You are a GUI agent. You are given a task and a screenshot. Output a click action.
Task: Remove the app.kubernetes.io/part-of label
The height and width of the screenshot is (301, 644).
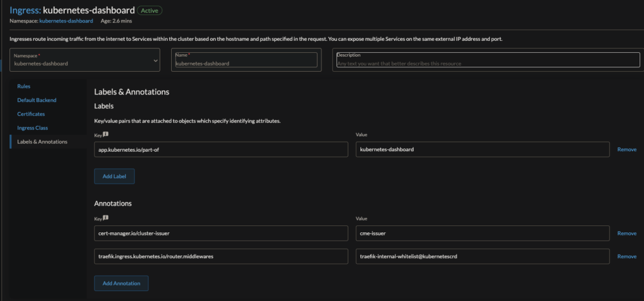coord(626,149)
